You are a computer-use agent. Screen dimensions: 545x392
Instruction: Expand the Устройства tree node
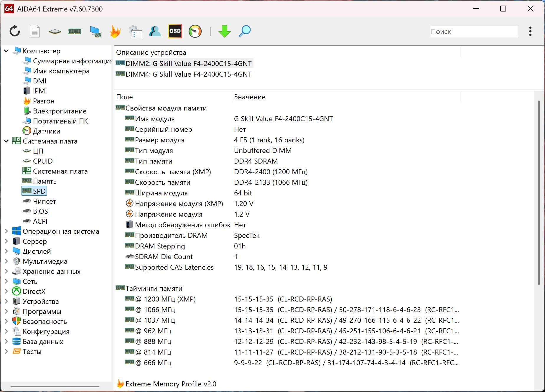click(6, 302)
